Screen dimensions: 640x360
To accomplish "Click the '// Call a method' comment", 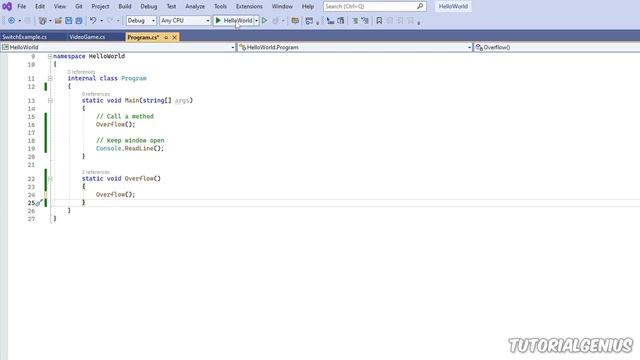I will (x=125, y=116).
